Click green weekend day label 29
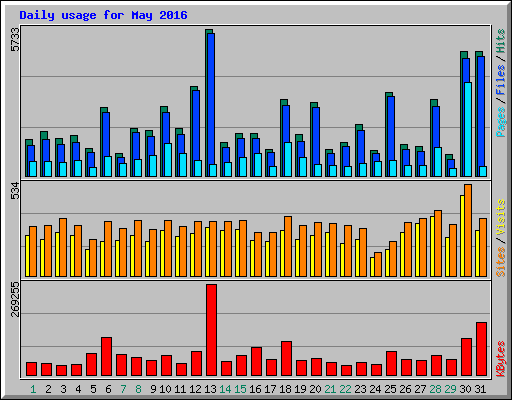The image size is (512, 400). point(450,389)
